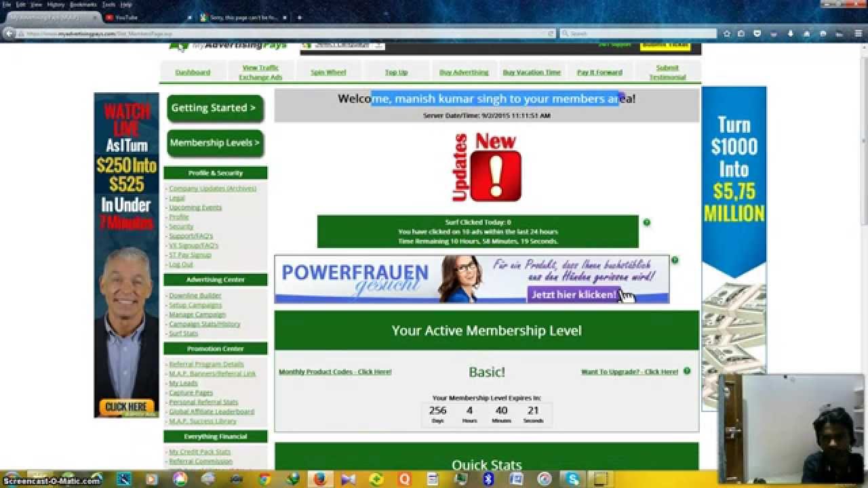The width and height of the screenshot is (868, 488).
Task: Open Company Updates (Archives) link
Action: point(212,188)
